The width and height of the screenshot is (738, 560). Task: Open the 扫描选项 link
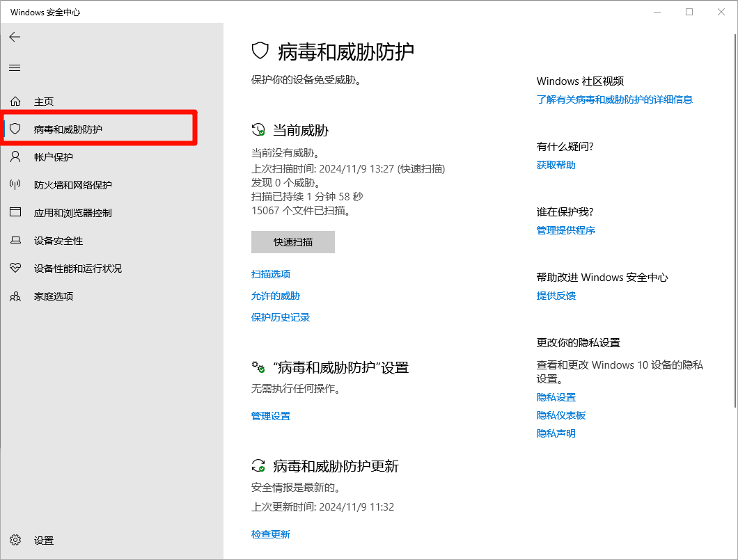click(271, 273)
